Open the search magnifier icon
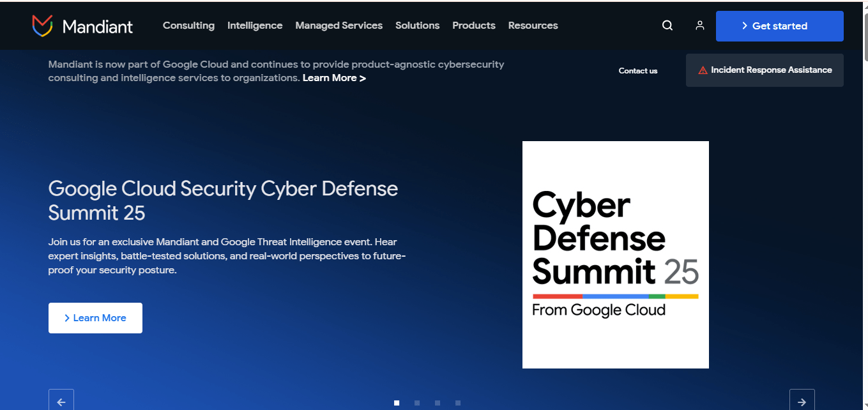 click(667, 26)
